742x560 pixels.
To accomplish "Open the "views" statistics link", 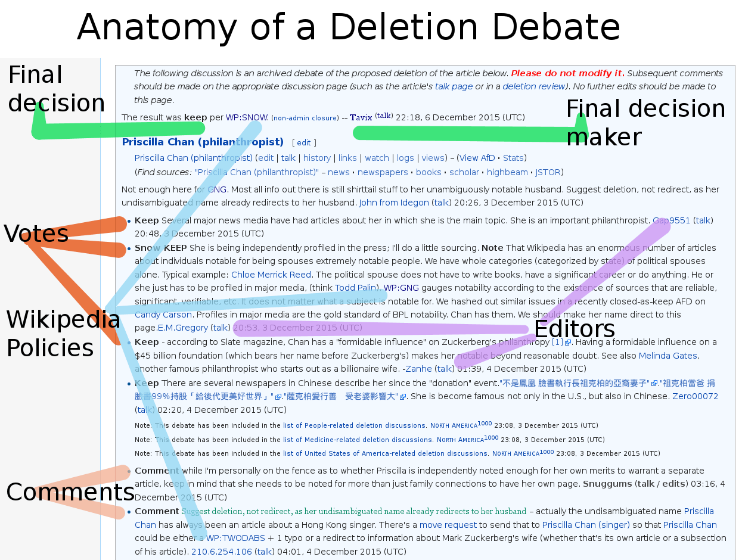I will click(x=433, y=158).
